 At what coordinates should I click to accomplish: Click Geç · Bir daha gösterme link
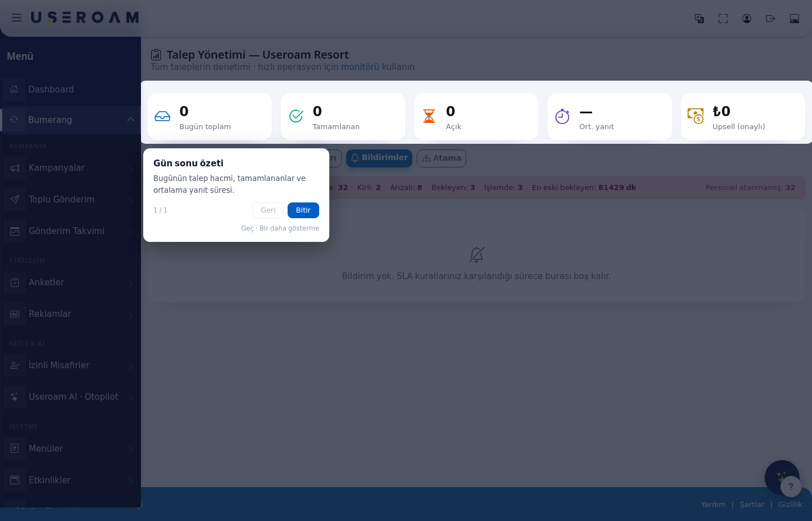click(x=280, y=228)
